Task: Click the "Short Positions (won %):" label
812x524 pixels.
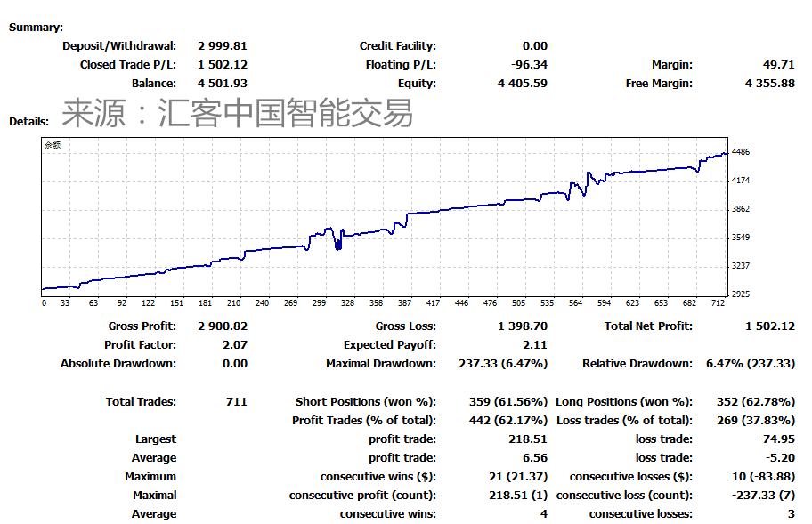Action: point(366,402)
